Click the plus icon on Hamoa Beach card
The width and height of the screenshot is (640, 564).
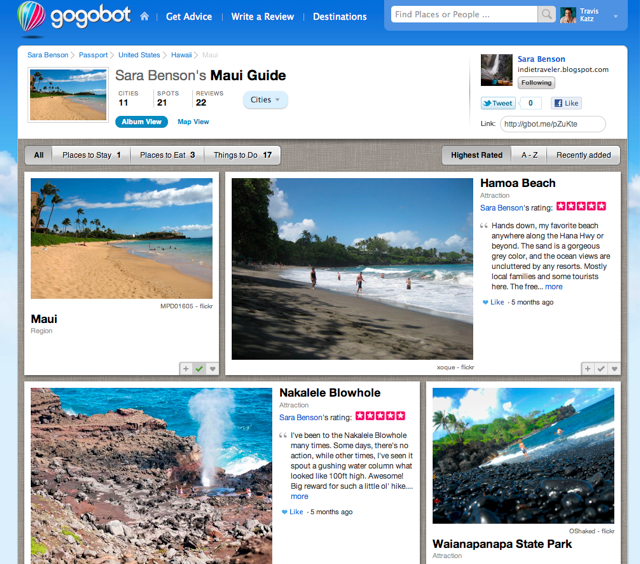click(587, 369)
